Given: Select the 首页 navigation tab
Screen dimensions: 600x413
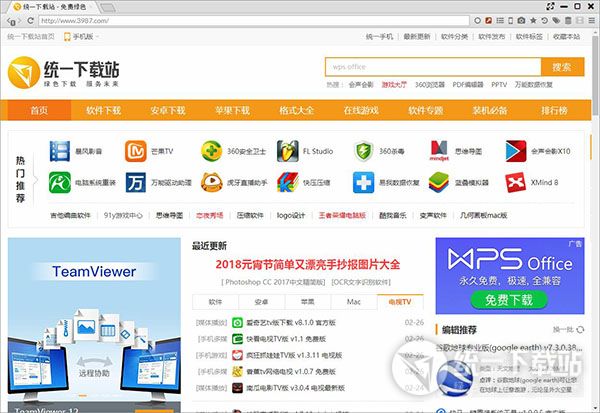Looking at the screenshot, I should (39, 110).
